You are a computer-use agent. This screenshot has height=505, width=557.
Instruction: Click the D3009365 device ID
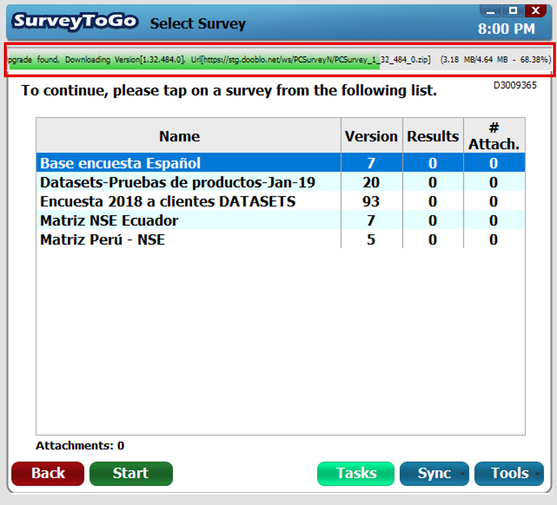pyautogui.click(x=515, y=85)
